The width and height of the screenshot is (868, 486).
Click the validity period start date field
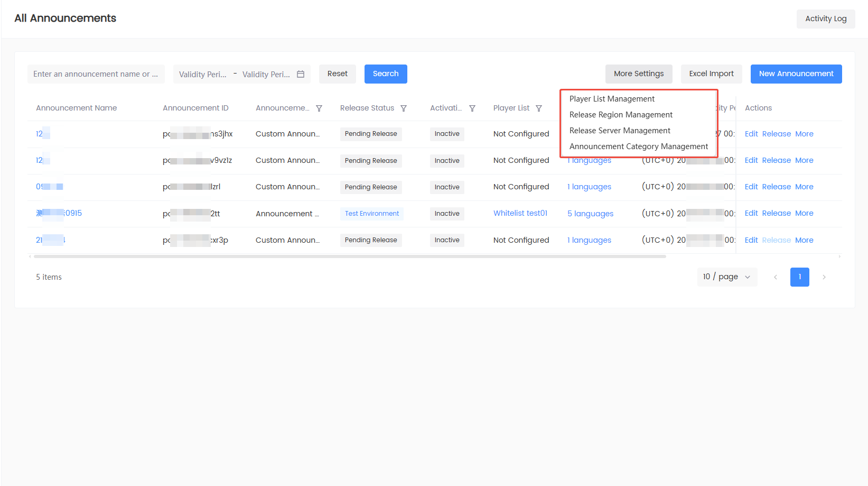coord(203,75)
